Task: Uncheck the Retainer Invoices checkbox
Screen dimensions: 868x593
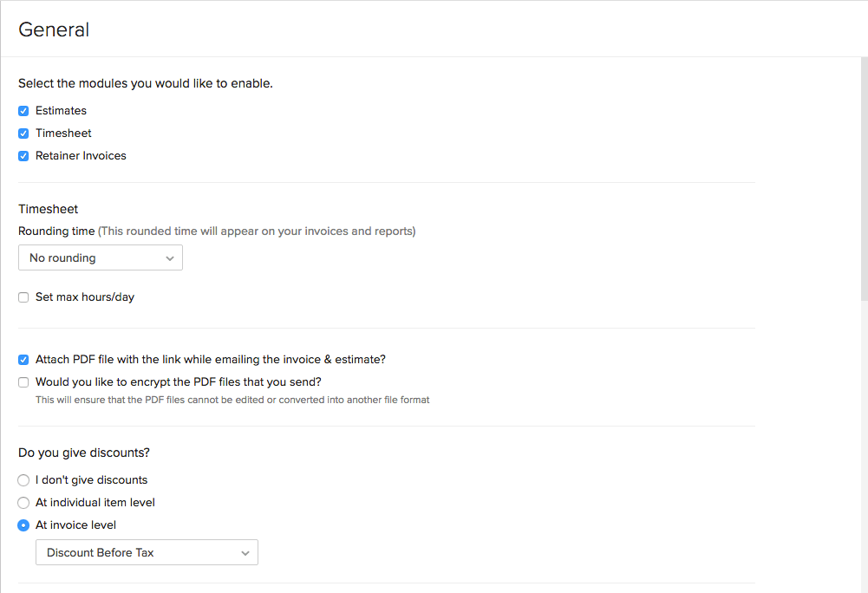Action: point(23,156)
